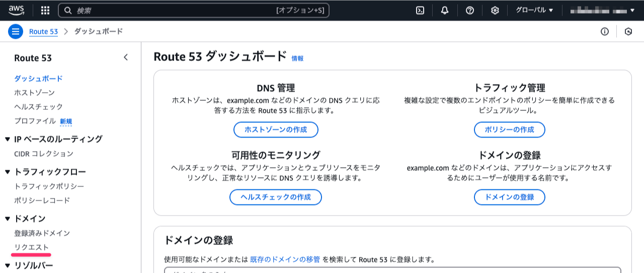This screenshot has height=273, width=644.
Task: Click the Route 53 sidebar heading
Action: click(x=33, y=58)
